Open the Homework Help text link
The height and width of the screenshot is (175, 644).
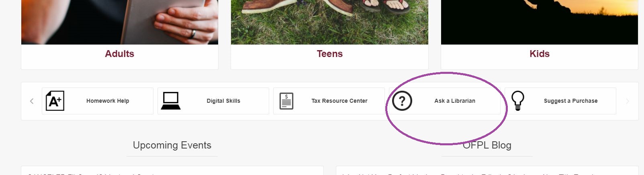click(x=108, y=101)
